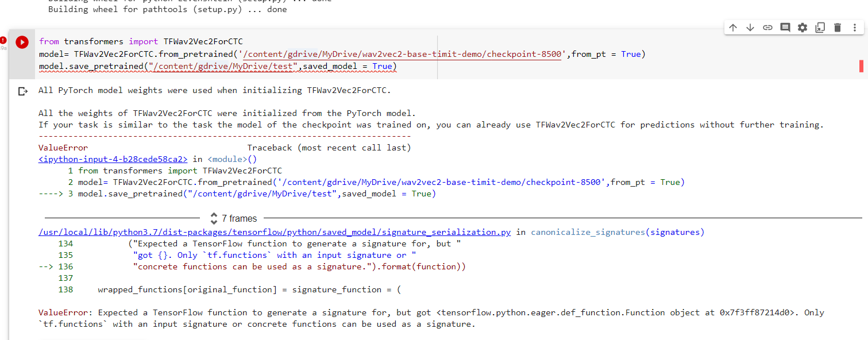Run the TFWav2Vec2ForCTC code cell
The width and height of the screenshot is (868, 340).
(22, 42)
